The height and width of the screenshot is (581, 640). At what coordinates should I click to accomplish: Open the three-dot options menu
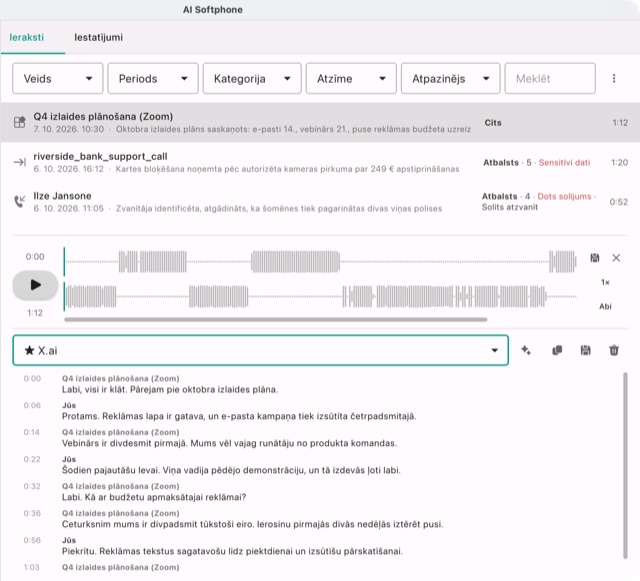pos(614,78)
